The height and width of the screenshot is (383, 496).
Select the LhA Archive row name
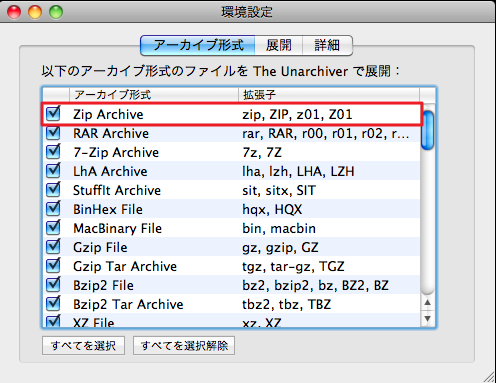110,171
